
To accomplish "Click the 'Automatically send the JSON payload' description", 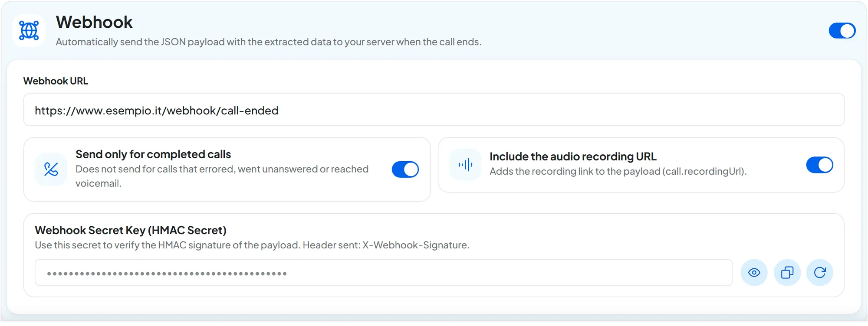I will [269, 42].
